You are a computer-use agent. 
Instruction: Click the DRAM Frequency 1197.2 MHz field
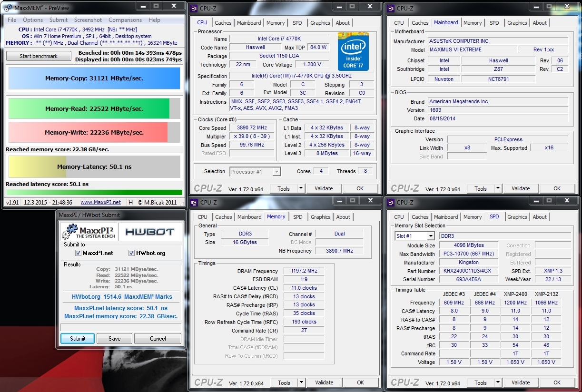[x=304, y=271]
